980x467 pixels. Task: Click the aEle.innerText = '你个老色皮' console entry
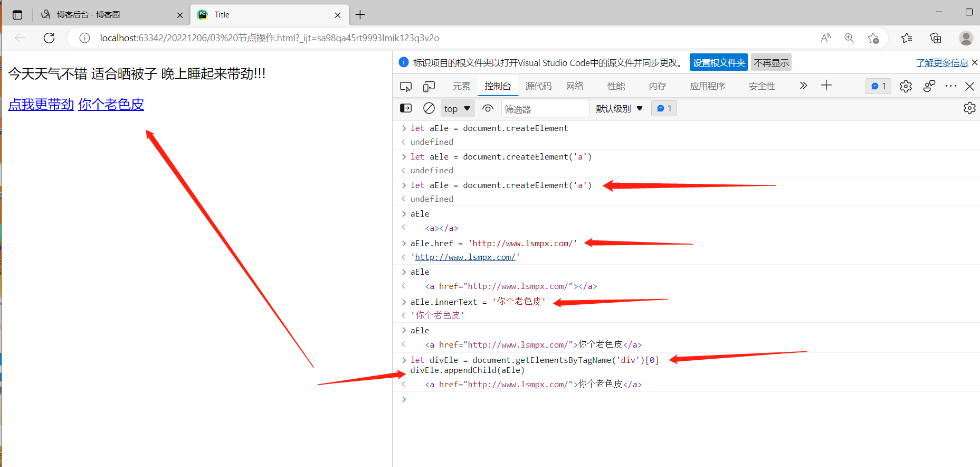(478, 302)
